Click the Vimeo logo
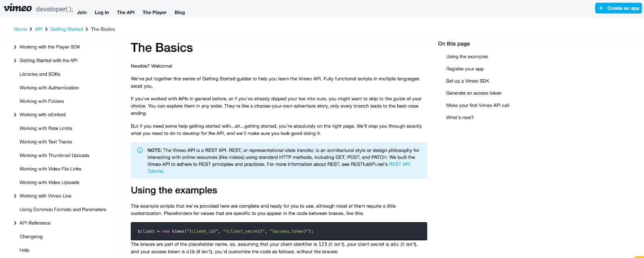 click(x=18, y=8)
